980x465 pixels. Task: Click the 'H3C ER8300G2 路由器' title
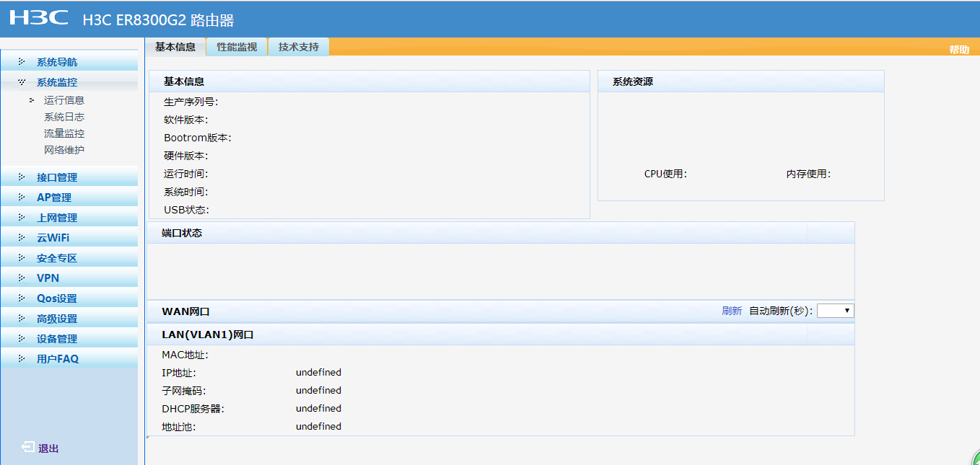click(x=159, y=20)
